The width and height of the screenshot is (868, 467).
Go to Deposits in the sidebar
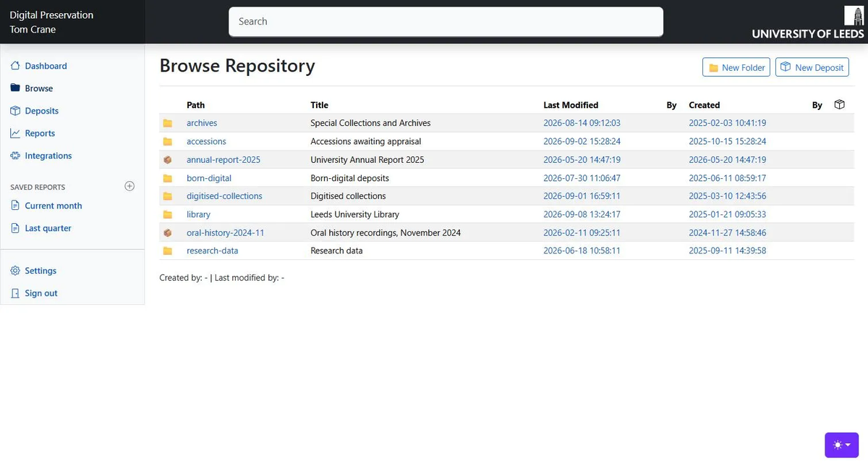pyautogui.click(x=42, y=111)
